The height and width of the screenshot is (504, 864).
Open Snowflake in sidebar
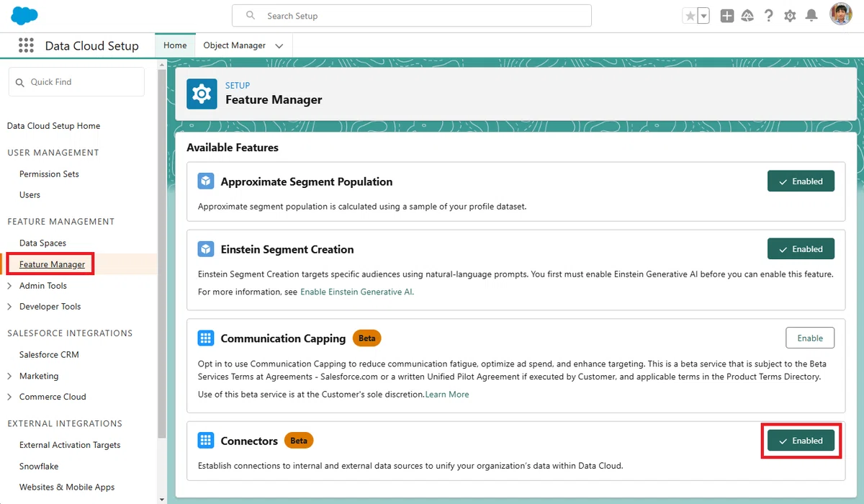(39, 467)
